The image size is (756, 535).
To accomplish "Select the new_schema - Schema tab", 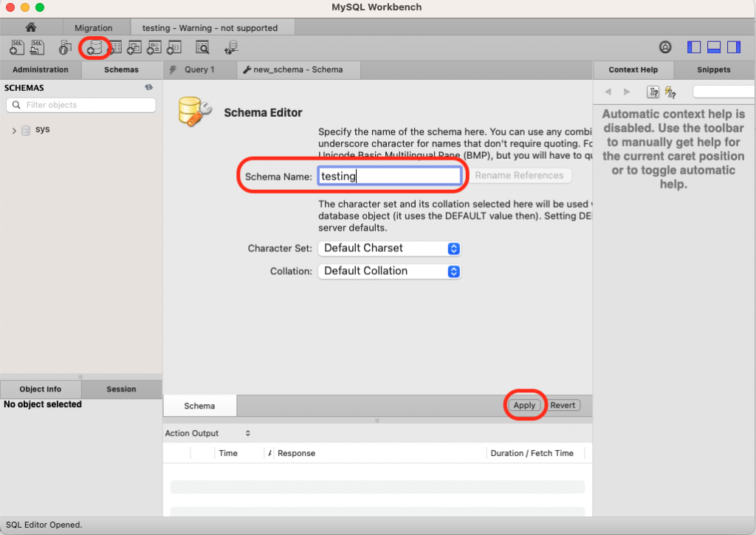I will point(298,69).
